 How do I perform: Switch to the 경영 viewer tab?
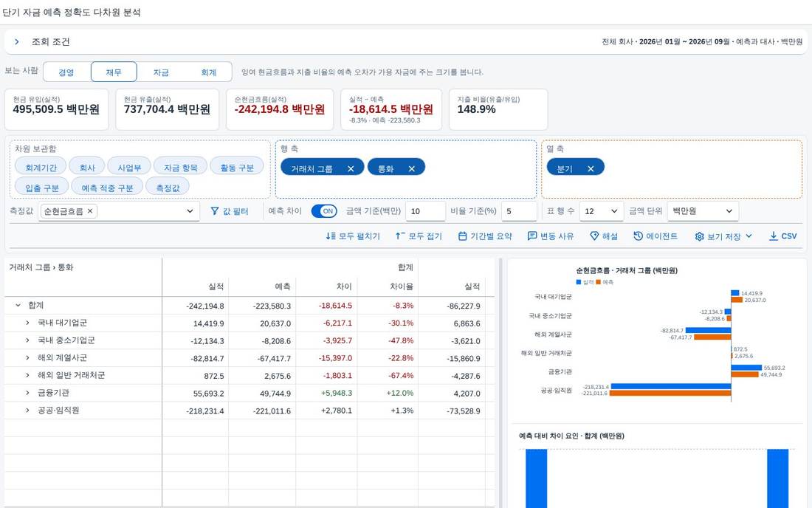[66, 72]
